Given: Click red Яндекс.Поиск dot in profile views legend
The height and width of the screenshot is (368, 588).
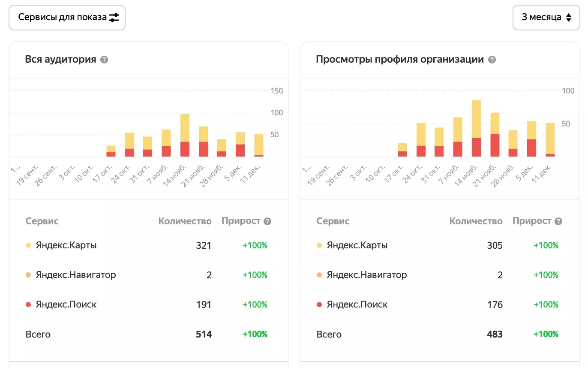Looking at the screenshot, I should pos(319,305).
